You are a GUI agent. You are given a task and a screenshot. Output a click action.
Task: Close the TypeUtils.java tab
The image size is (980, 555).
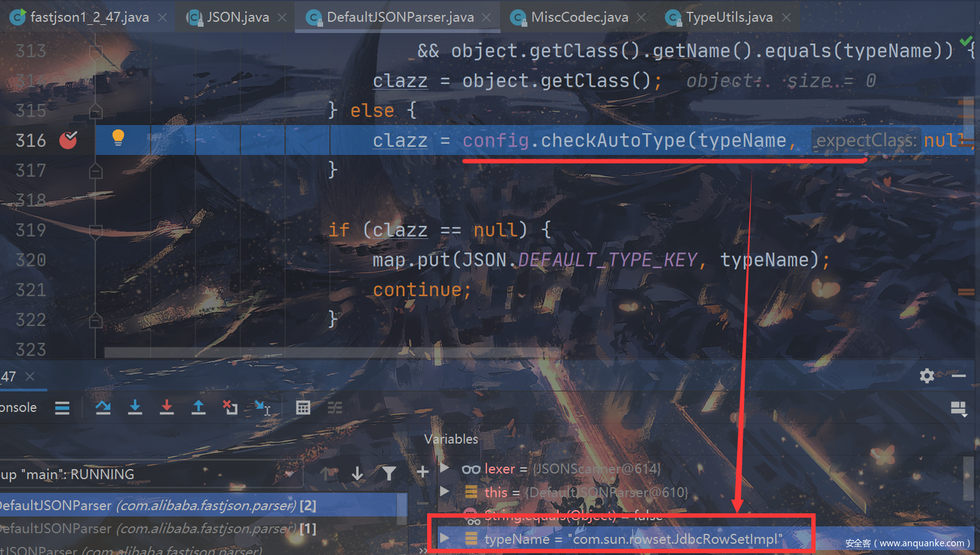click(x=786, y=17)
